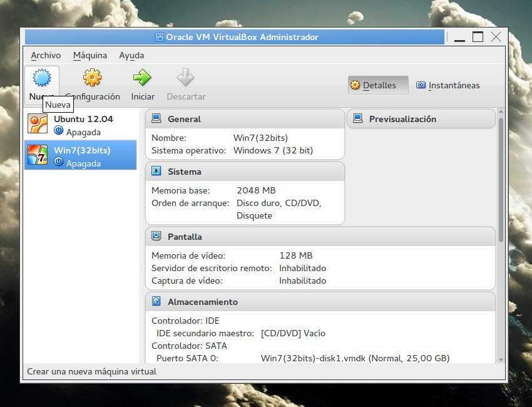This screenshot has height=407, width=532.
Task: Click the Previsualización section monitor icon
Action: coord(357,118)
